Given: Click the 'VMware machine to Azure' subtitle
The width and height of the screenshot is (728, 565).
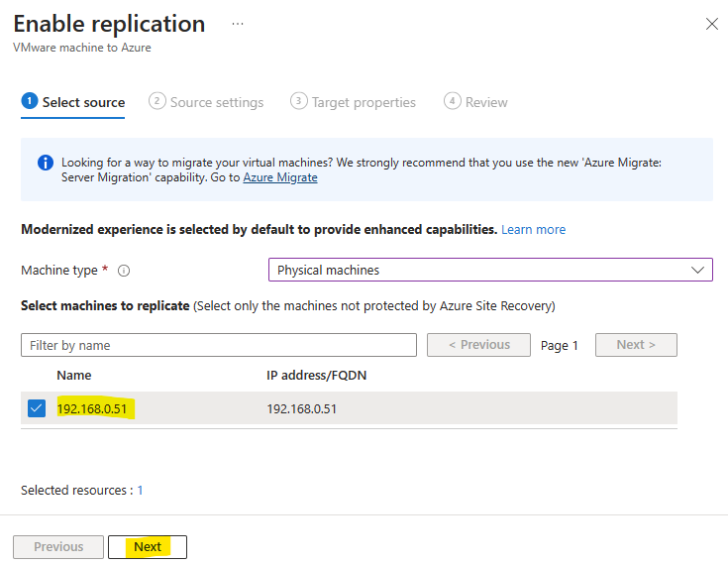Looking at the screenshot, I should tap(81, 48).
